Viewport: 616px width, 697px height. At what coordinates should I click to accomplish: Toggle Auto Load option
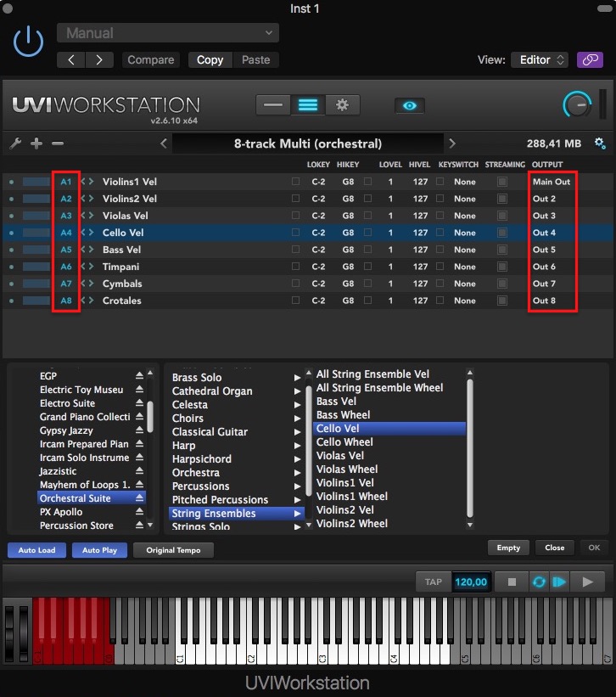click(x=36, y=550)
